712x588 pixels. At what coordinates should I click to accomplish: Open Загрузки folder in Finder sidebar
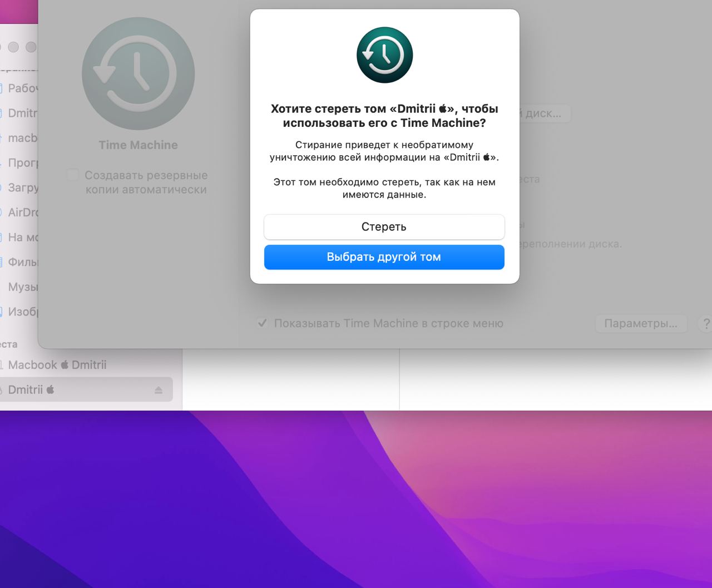20,187
